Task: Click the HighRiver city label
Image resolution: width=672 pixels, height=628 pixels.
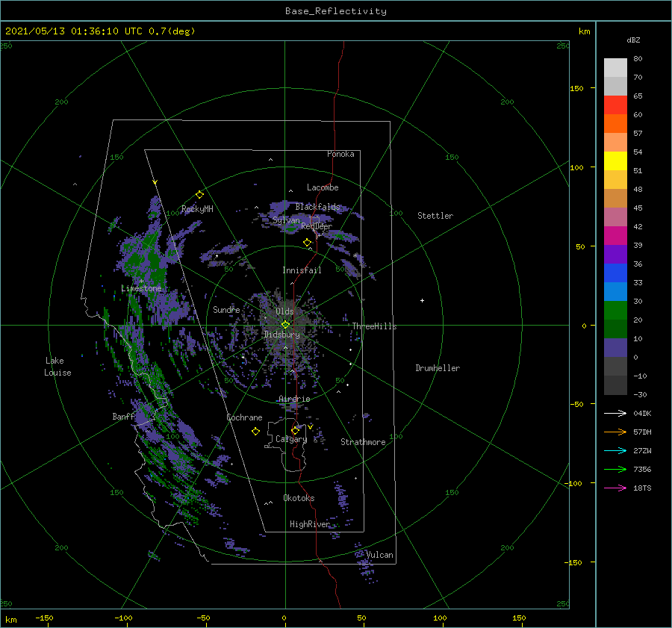Action: [x=310, y=524]
